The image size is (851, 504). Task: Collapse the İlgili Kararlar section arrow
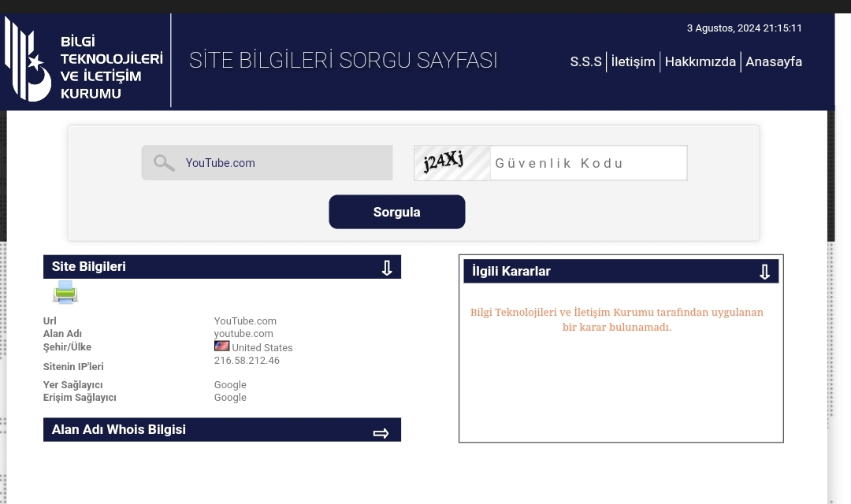point(764,272)
